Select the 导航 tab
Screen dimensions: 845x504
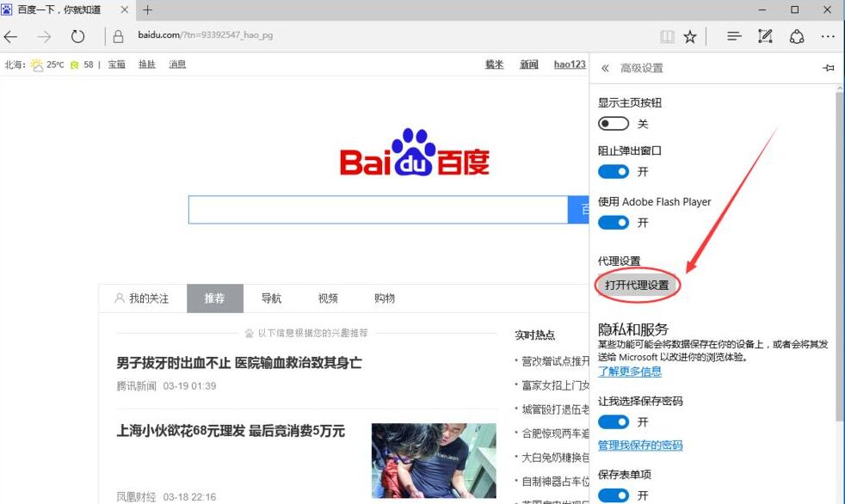[271, 298]
